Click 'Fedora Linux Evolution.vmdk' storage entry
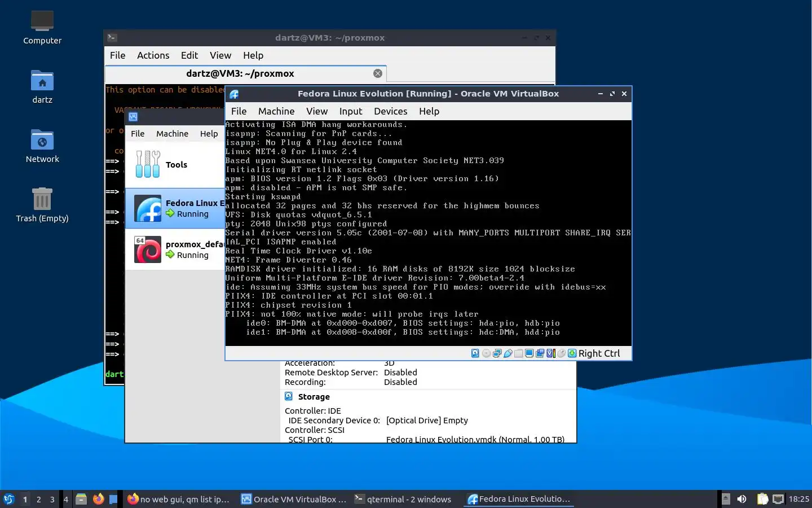 coord(475,439)
